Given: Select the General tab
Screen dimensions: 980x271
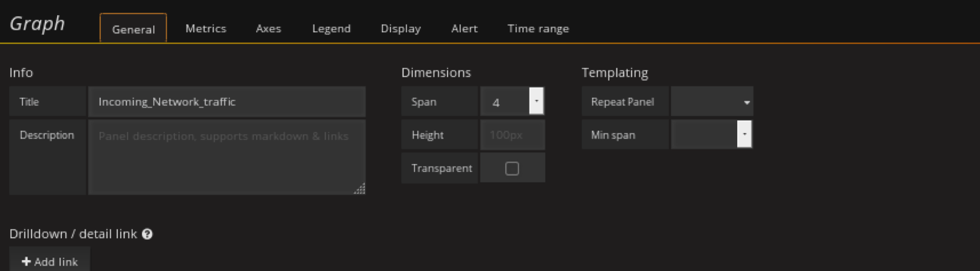Looking at the screenshot, I should 134,29.
